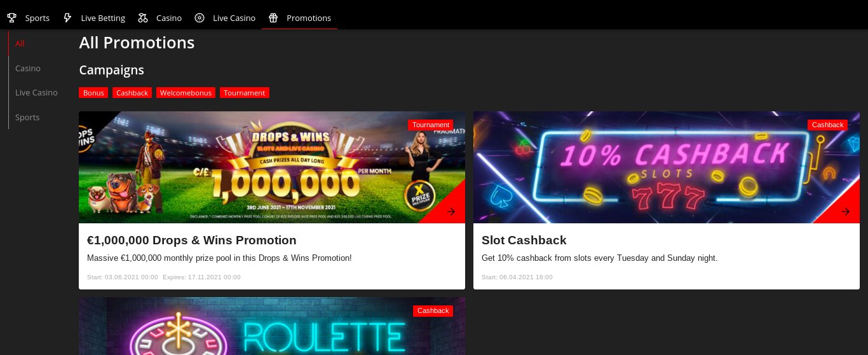868x355 pixels.
Task: Choose Live Casino in the sidebar
Action: [36, 92]
